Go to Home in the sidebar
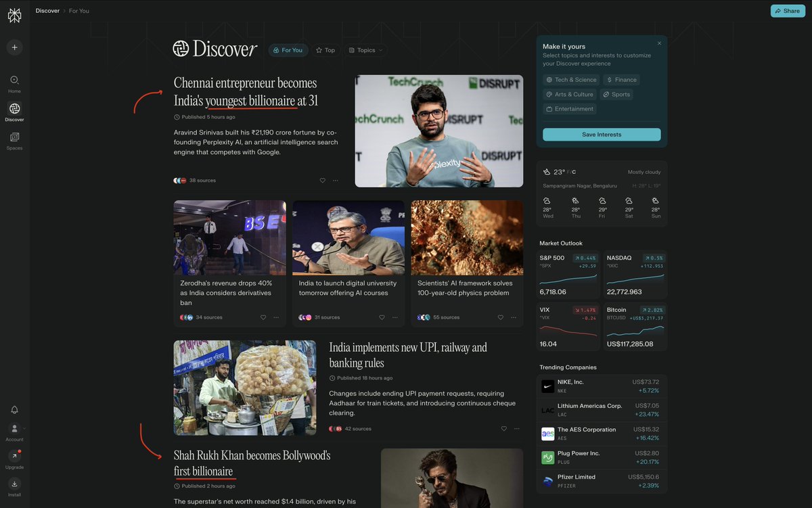This screenshot has height=508, width=812. [x=14, y=84]
